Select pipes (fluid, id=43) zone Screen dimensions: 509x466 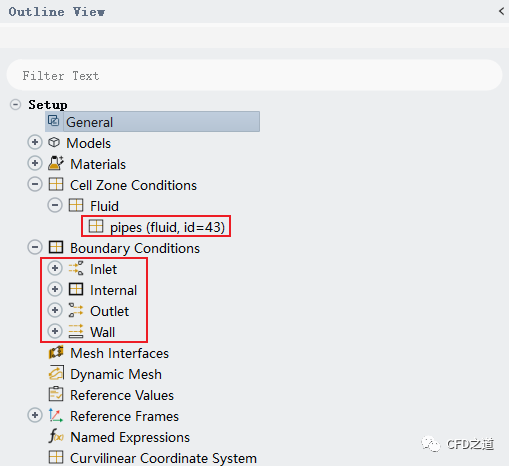pos(156,227)
